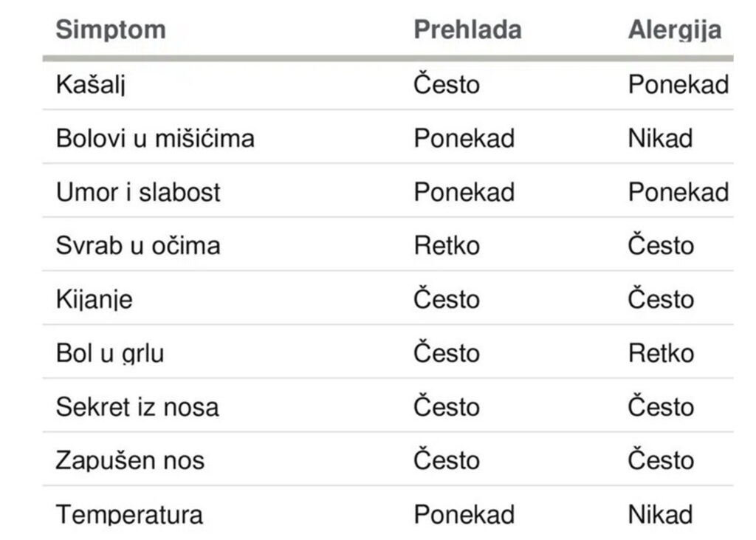Click Alergija value Nikad for Bolovi u mišićima
Viewport: 756px width, 540px height.
(660, 138)
